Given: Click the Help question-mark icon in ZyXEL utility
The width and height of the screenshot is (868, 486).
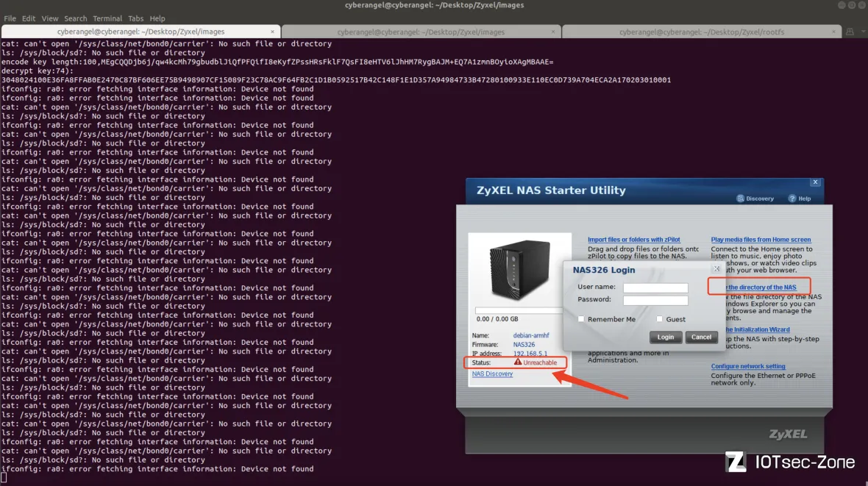Looking at the screenshot, I should [792, 199].
